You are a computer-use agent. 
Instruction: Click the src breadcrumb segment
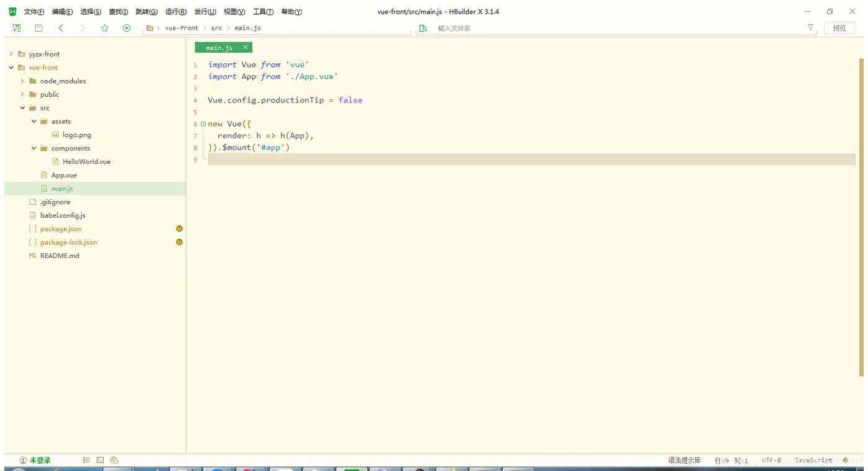click(216, 28)
